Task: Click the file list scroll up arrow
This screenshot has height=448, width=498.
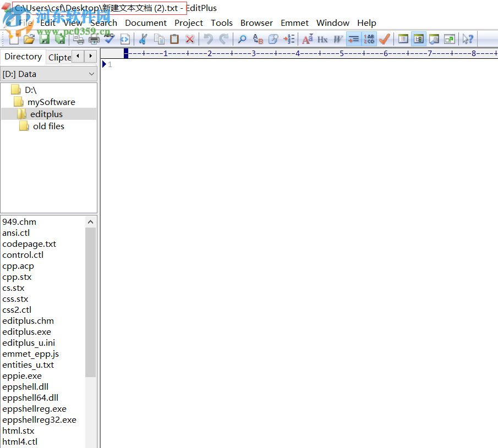Action: (x=90, y=222)
